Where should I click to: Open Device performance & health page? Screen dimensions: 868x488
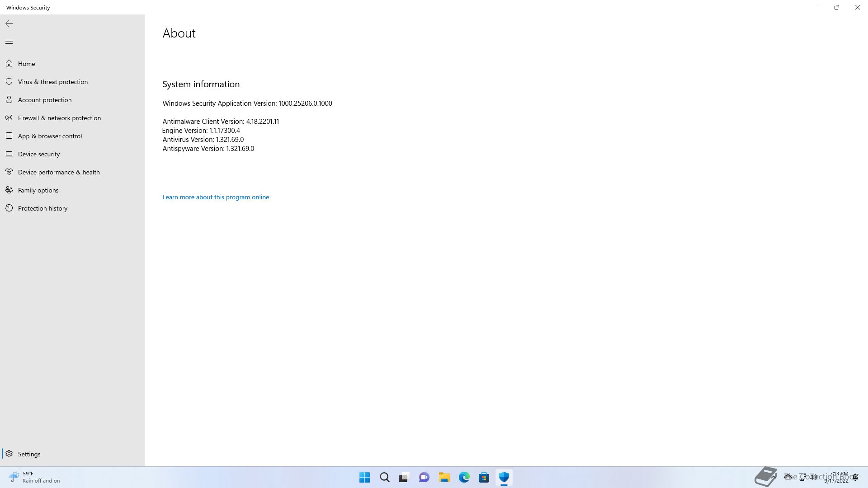point(59,172)
